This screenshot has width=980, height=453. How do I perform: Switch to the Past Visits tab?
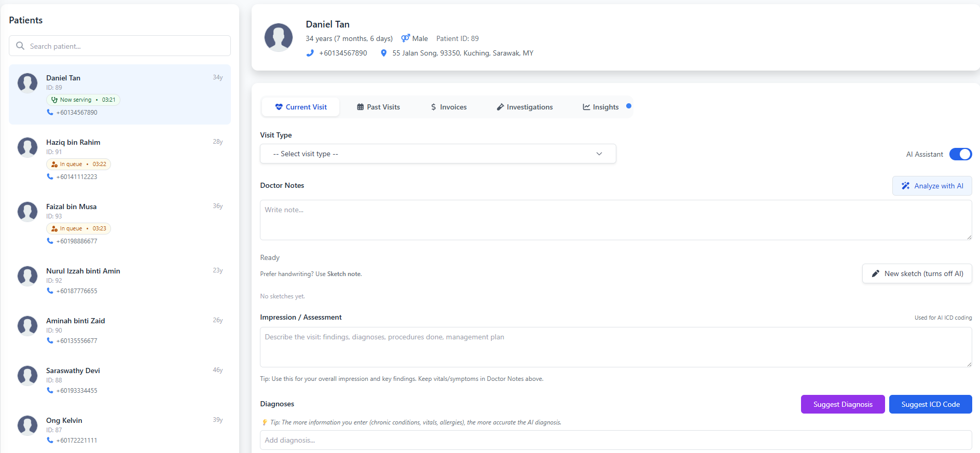click(x=378, y=107)
